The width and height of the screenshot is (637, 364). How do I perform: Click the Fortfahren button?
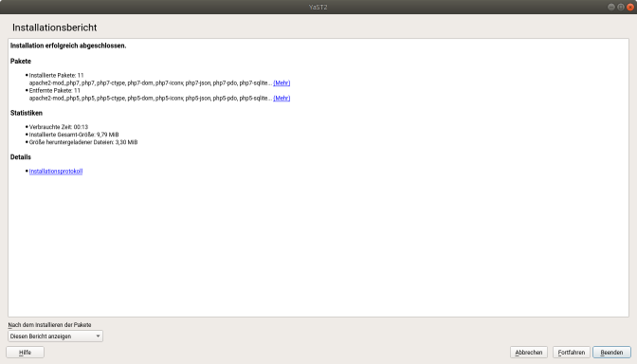coord(572,353)
